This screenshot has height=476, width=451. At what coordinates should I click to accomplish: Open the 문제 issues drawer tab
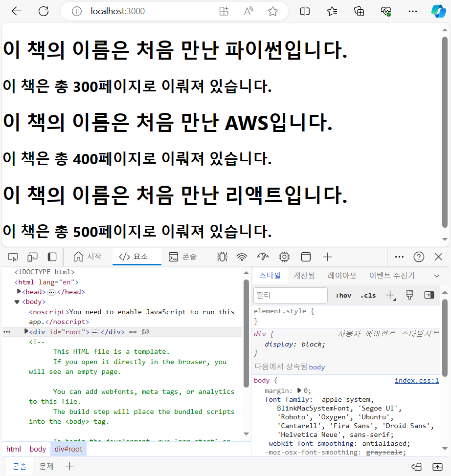[46, 466]
